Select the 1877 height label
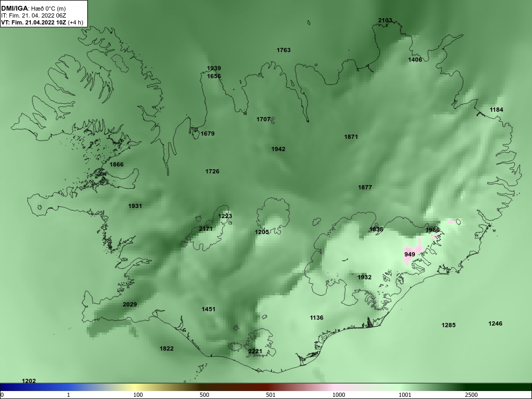The width and height of the screenshot is (532, 399). (x=365, y=187)
